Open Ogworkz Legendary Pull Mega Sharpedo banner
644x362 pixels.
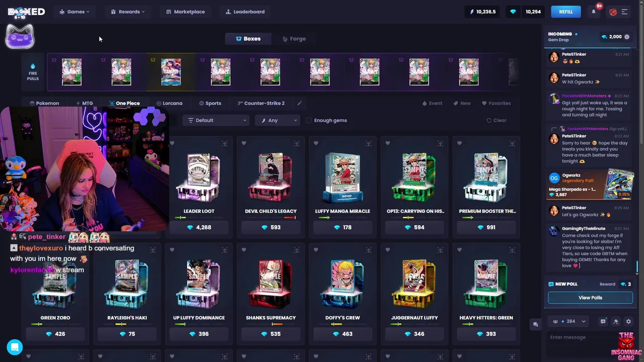tap(590, 185)
